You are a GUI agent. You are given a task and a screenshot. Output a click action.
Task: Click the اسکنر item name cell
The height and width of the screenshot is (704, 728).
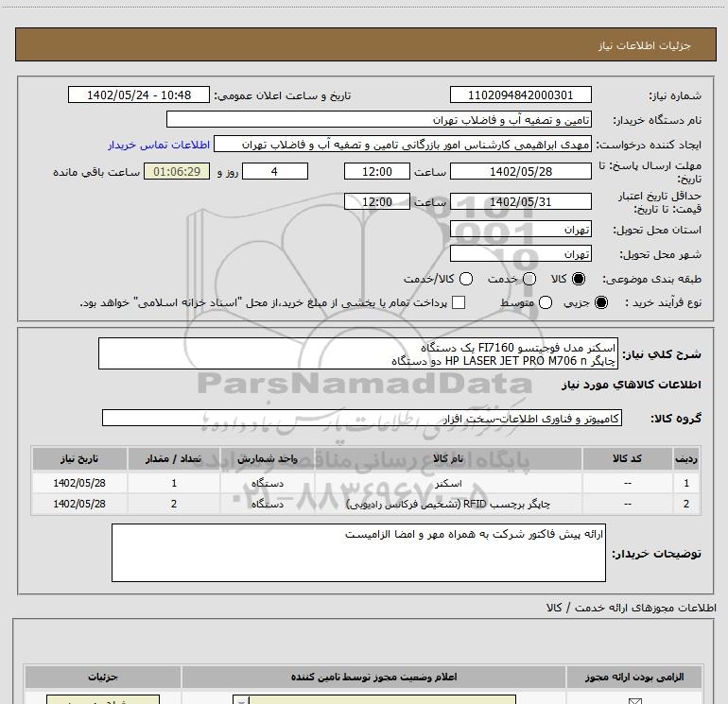pyautogui.click(x=448, y=483)
